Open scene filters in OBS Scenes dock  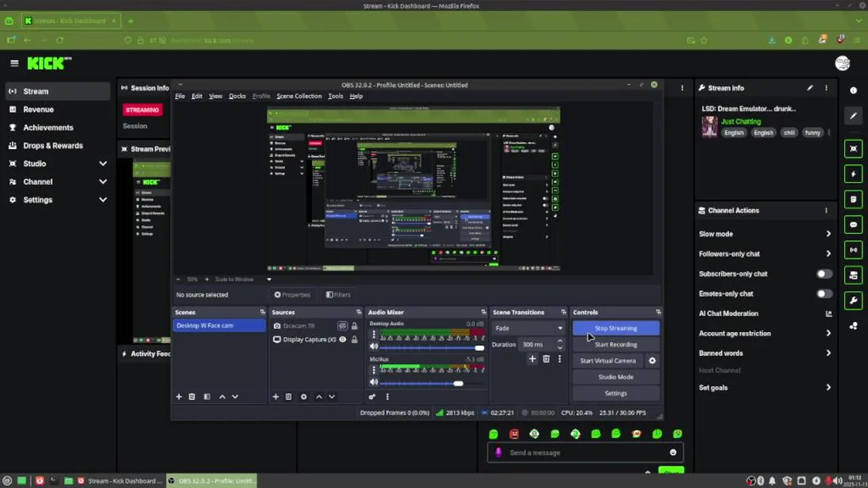tap(207, 396)
